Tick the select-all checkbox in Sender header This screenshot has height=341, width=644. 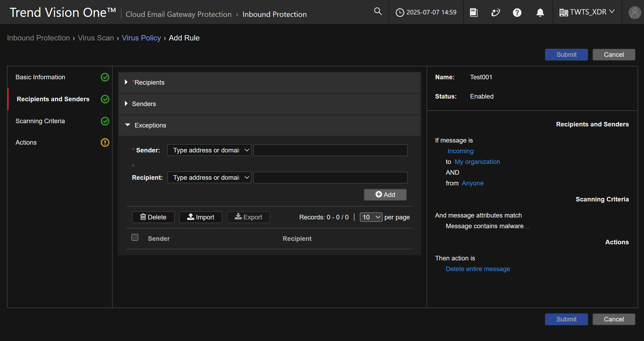coord(135,237)
